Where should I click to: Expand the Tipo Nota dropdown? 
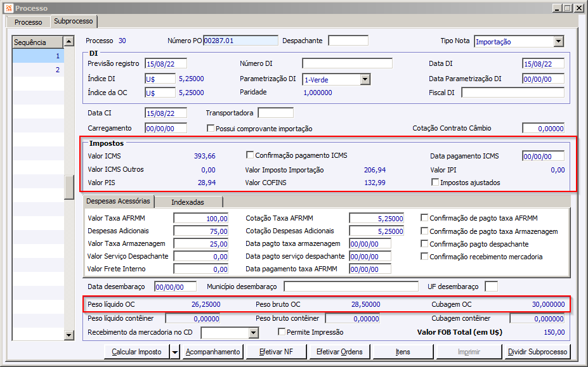click(558, 42)
